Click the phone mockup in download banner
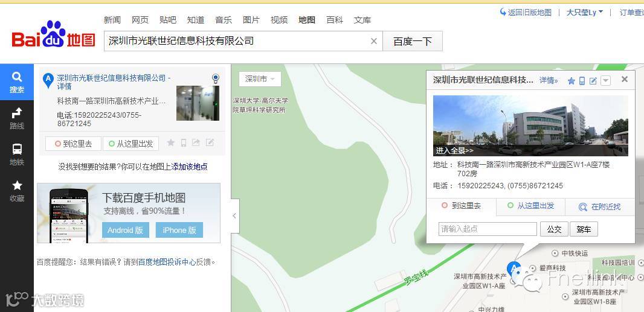 (x=69, y=216)
